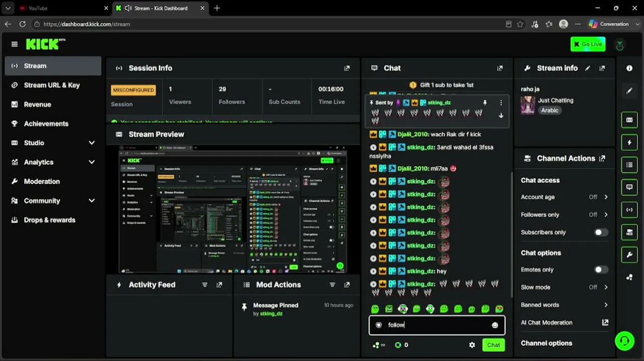Toggle Emotes only chat switch

[601, 270]
